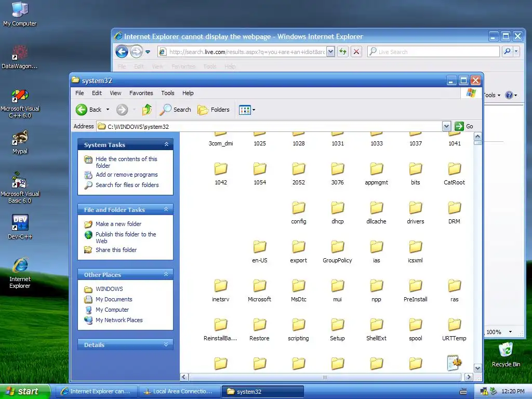Viewport: 532px width, 399px height.
Task: Click Add or remove programs link
Action: click(127, 175)
